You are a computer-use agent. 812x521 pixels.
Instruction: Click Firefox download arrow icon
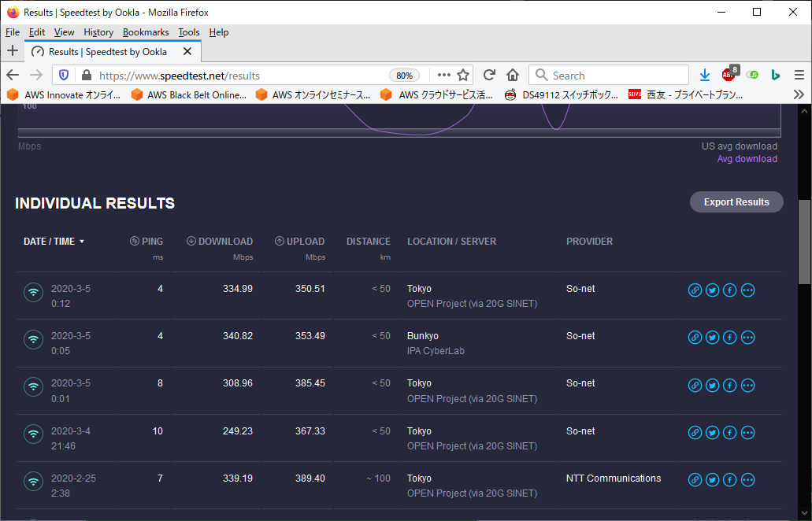pos(705,76)
